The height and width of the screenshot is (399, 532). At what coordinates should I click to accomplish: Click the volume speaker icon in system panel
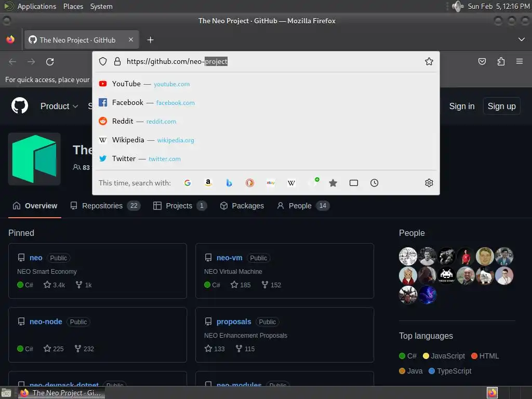pos(458,6)
